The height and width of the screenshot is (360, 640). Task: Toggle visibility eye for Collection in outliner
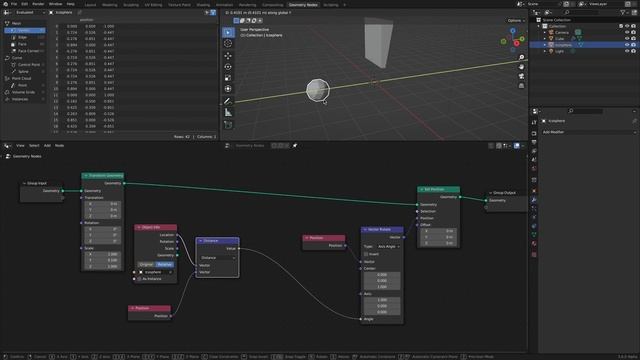[x=627, y=26]
